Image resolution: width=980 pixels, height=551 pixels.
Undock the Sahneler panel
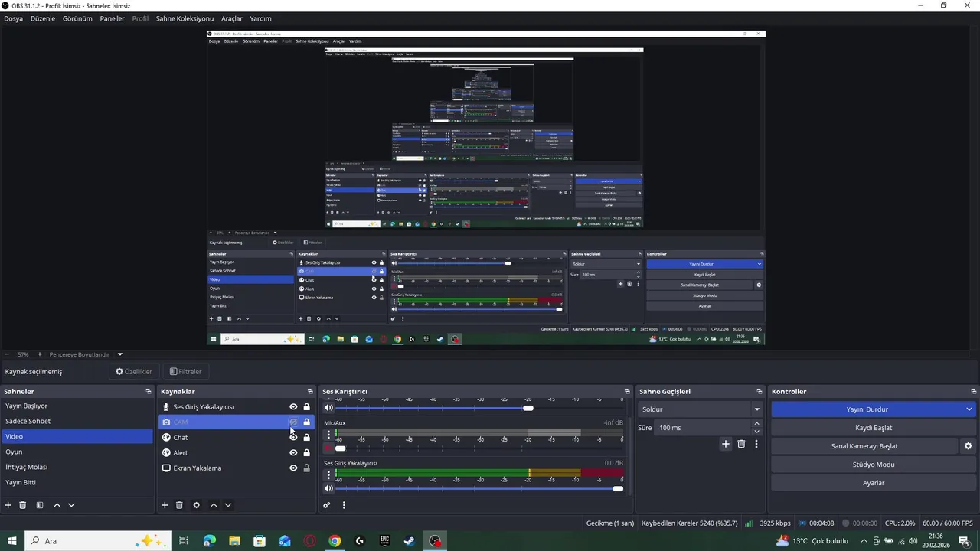(149, 391)
